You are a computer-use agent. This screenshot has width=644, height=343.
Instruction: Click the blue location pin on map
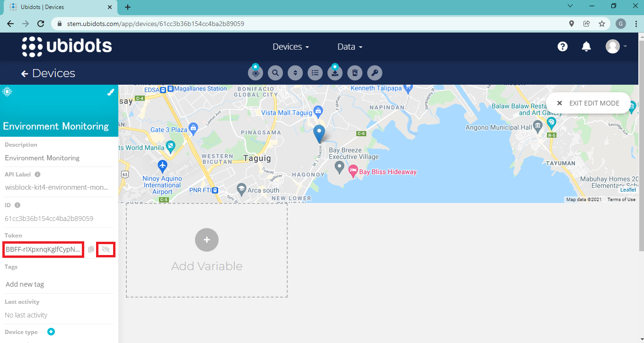319,133
